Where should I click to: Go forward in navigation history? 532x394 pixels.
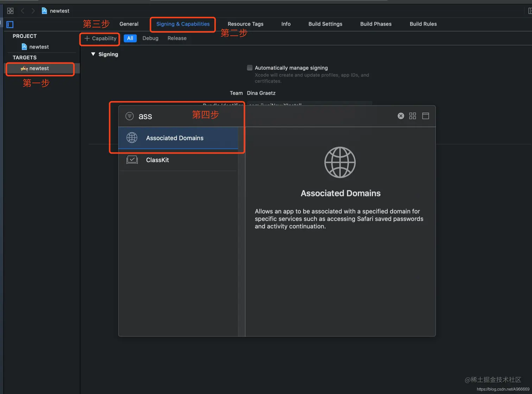pyautogui.click(x=33, y=11)
